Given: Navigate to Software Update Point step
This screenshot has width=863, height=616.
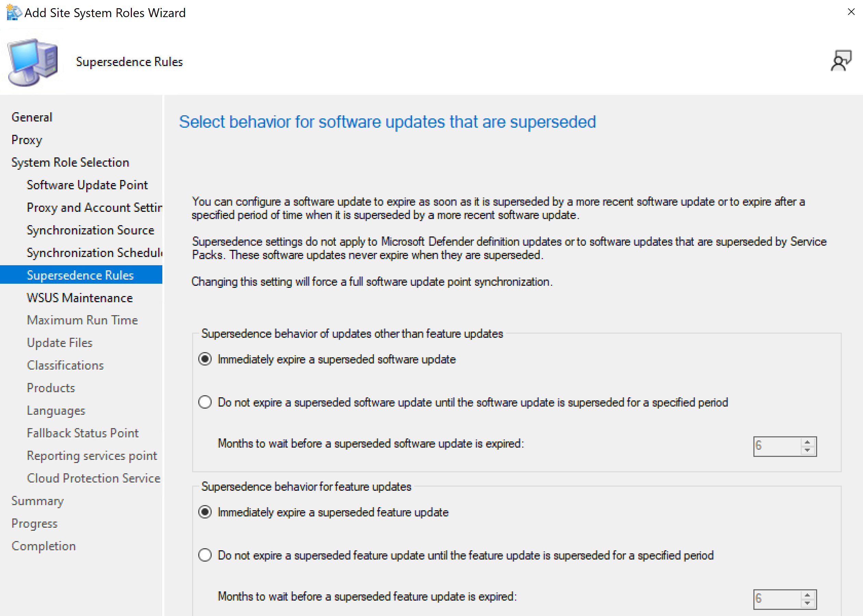Looking at the screenshot, I should (x=87, y=185).
